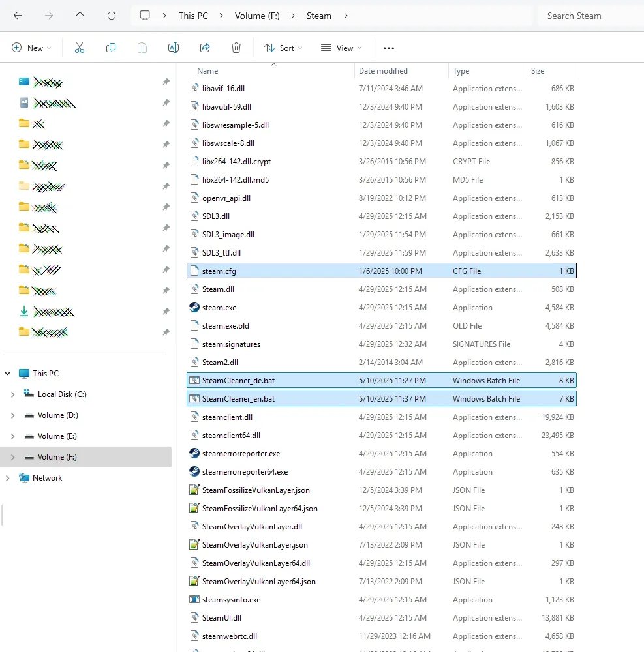Go back with the left arrow button

[x=18, y=16]
